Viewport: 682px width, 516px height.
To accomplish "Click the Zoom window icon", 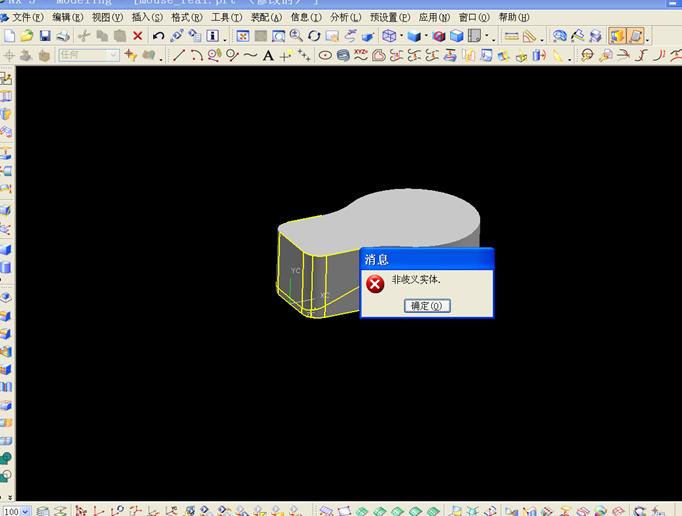I will point(278,36).
